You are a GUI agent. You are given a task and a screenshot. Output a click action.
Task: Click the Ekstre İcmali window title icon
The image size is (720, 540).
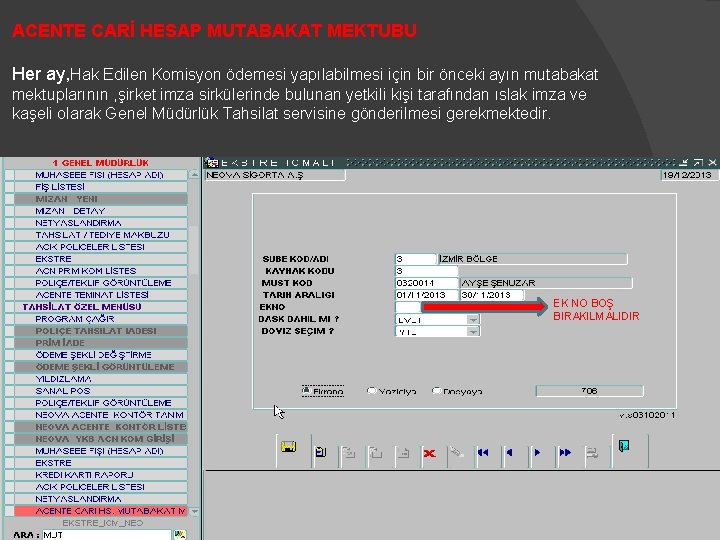coord(212,162)
